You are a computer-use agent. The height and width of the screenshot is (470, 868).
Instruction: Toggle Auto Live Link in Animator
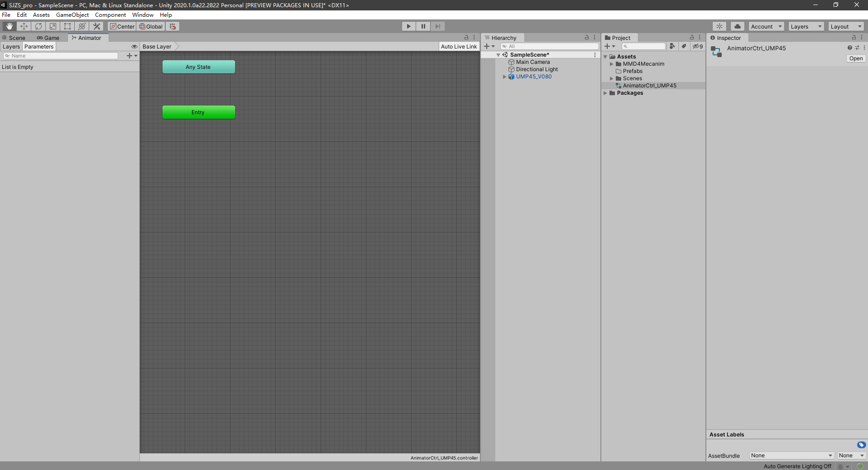point(459,47)
